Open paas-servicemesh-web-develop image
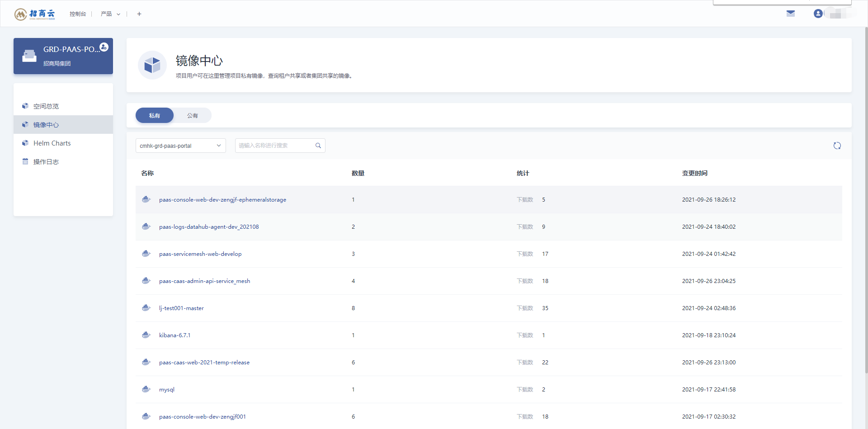This screenshot has width=868, height=429. [x=200, y=254]
